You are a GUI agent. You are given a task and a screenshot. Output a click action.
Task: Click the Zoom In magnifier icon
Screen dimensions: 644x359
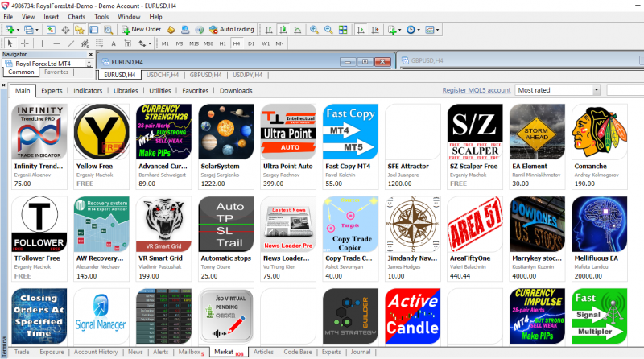pos(314,30)
